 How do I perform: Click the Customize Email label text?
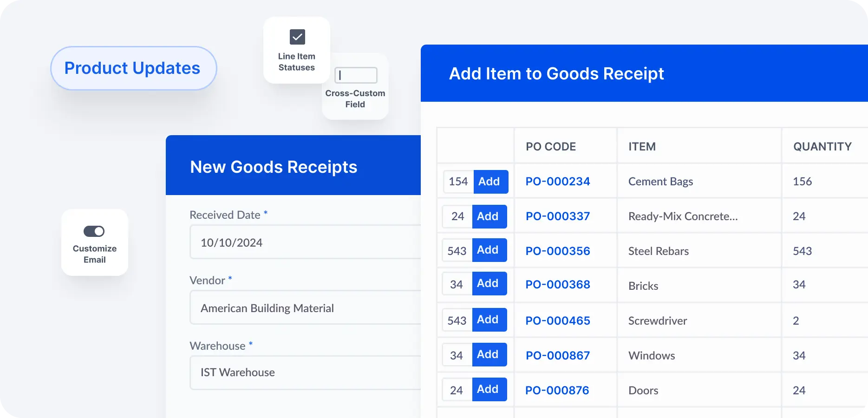point(95,254)
